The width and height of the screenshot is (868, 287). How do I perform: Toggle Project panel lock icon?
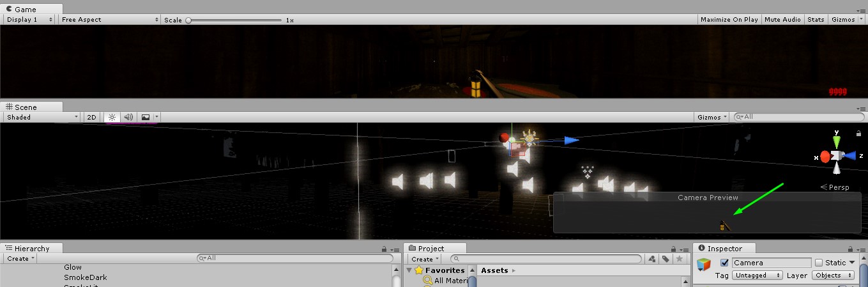[674, 249]
